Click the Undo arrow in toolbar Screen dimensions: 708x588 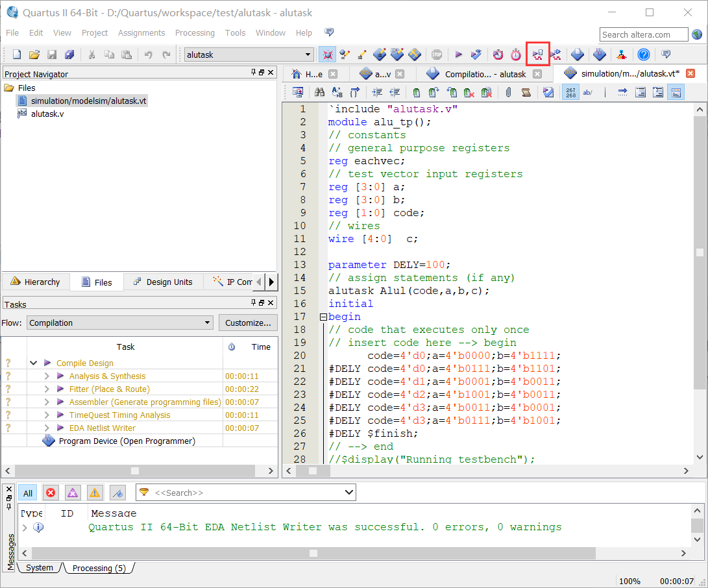pyautogui.click(x=148, y=55)
